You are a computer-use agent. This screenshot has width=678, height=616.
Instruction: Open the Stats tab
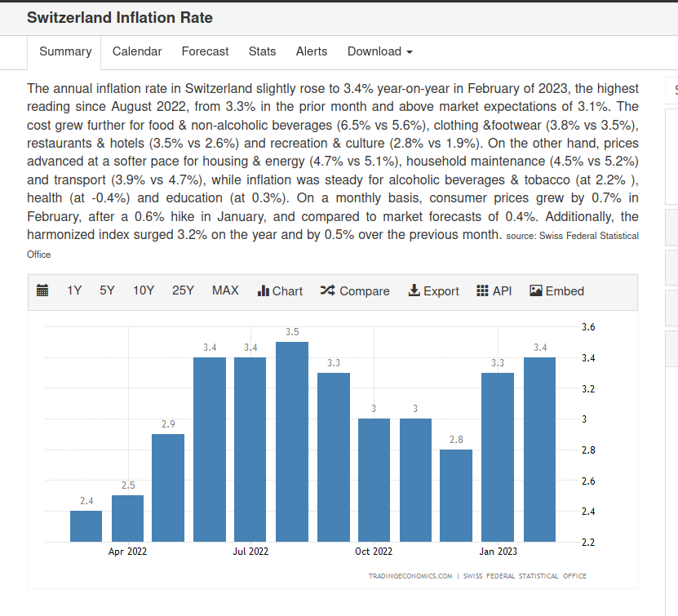click(x=262, y=51)
